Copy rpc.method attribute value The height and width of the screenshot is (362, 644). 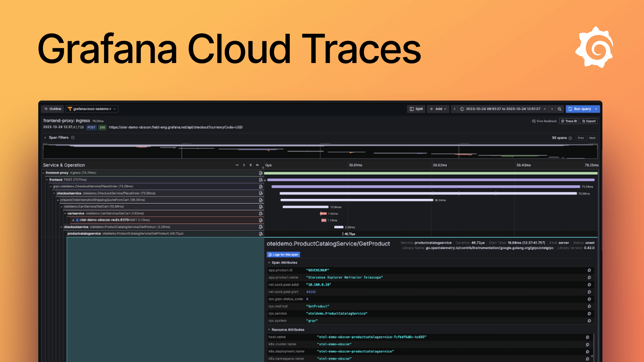click(589, 306)
